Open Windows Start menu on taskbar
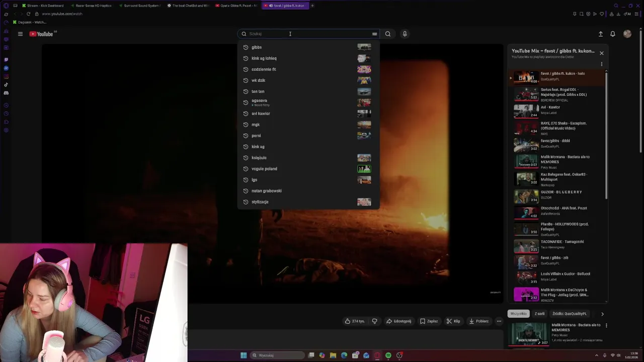Image resolution: width=644 pixels, height=362 pixels. 244,355
